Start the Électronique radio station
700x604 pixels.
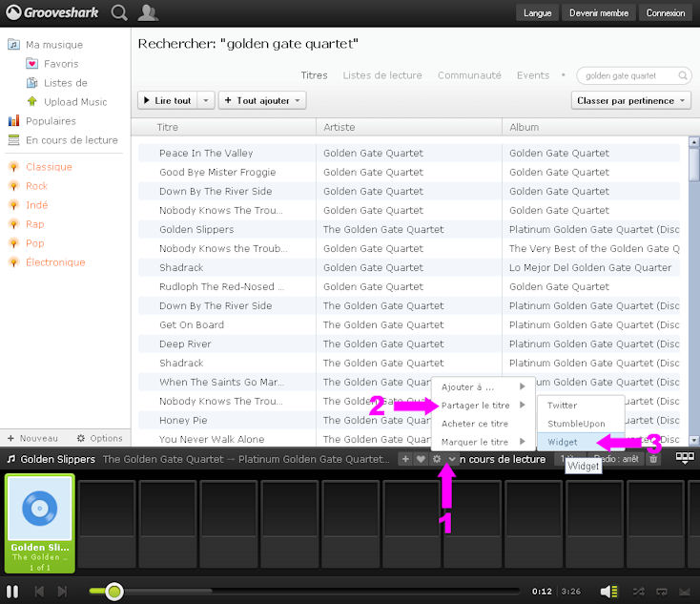point(47,262)
